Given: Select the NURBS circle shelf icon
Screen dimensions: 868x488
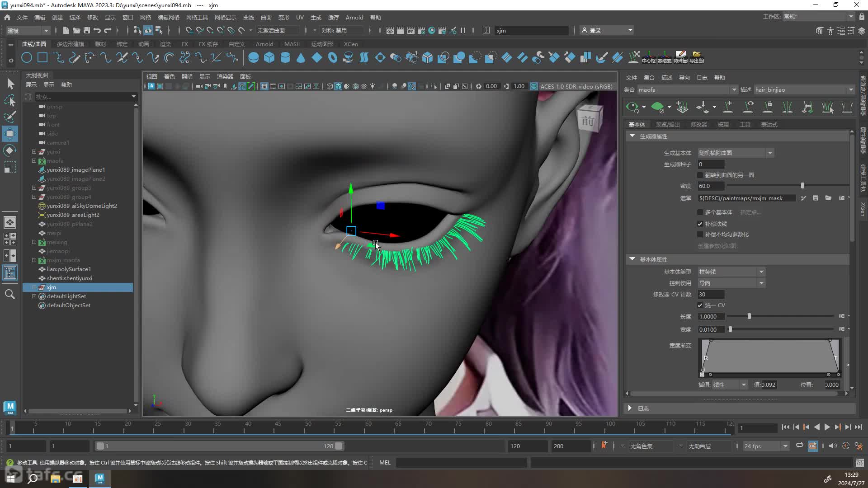Looking at the screenshot, I should point(27,57).
